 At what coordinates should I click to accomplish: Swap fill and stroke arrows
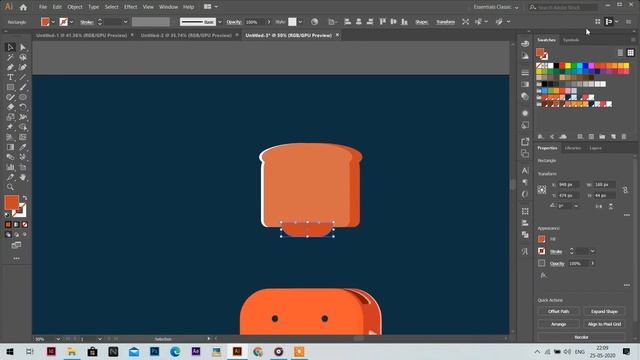coord(24,198)
